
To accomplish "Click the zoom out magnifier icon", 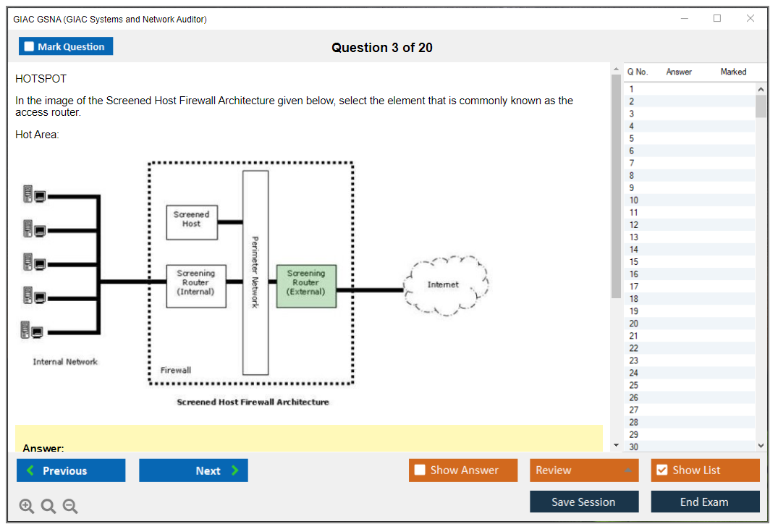I will pos(70,506).
